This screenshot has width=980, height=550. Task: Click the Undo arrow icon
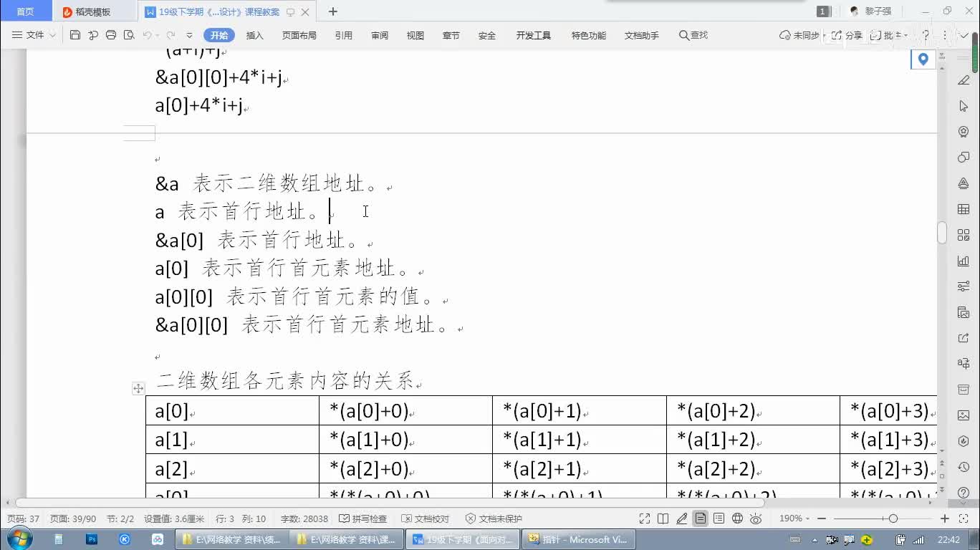coord(147,35)
